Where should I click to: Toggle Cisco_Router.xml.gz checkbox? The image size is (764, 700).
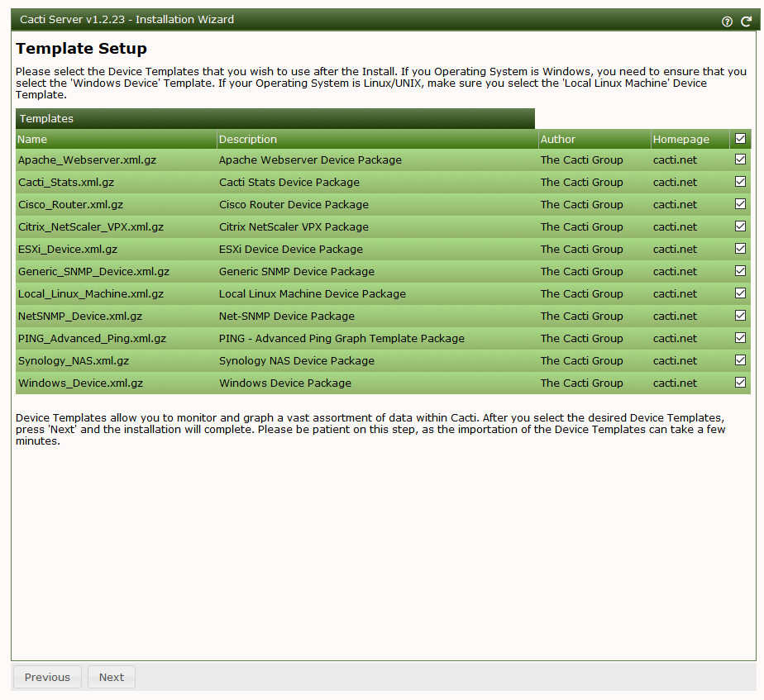(x=740, y=204)
